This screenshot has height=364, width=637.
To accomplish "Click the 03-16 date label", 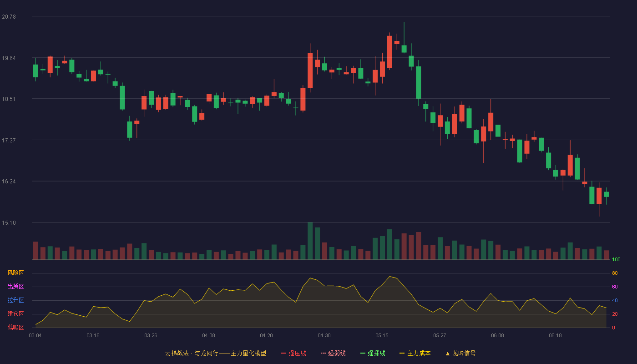I will click(x=93, y=335).
